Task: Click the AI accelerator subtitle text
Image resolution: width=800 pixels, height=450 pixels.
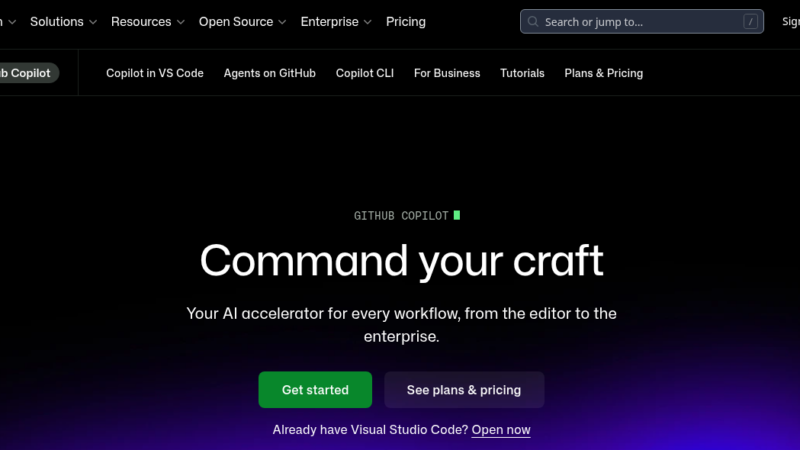Action: click(x=402, y=324)
